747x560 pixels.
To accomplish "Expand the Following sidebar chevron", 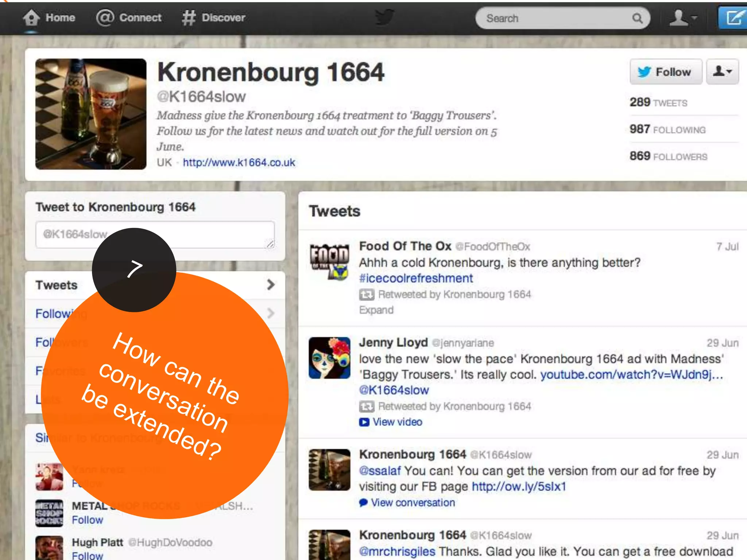I will tap(271, 313).
